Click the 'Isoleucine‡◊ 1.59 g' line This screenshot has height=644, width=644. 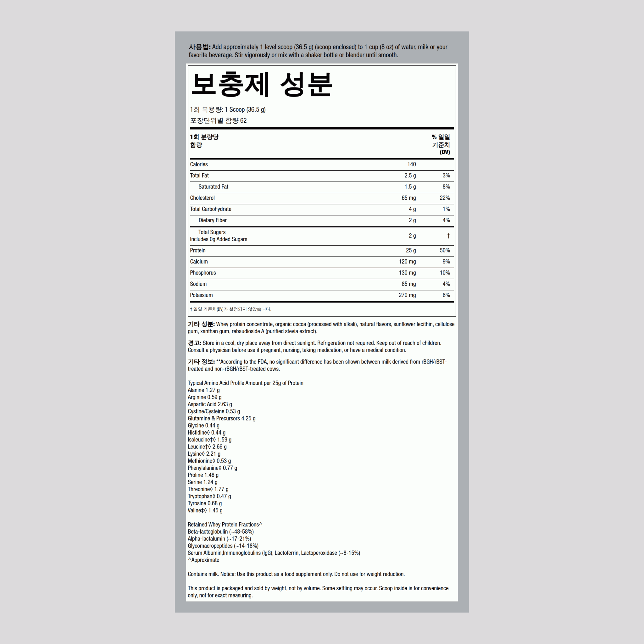click(210, 440)
